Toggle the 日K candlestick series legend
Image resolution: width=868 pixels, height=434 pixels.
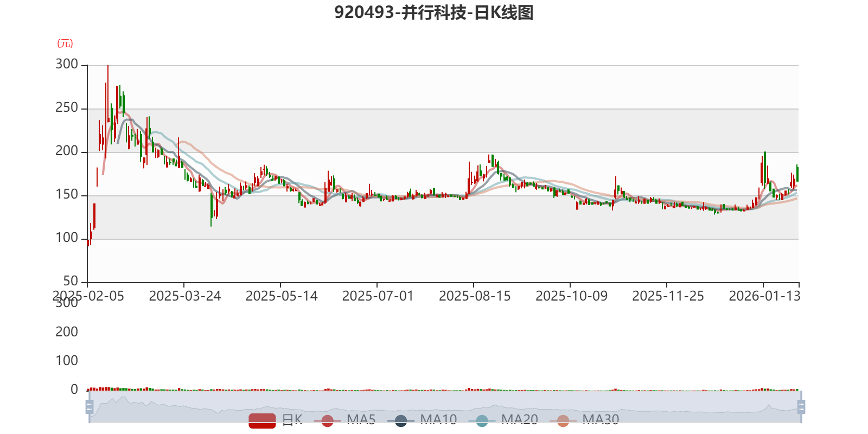pyautogui.click(x=276, y=420)
